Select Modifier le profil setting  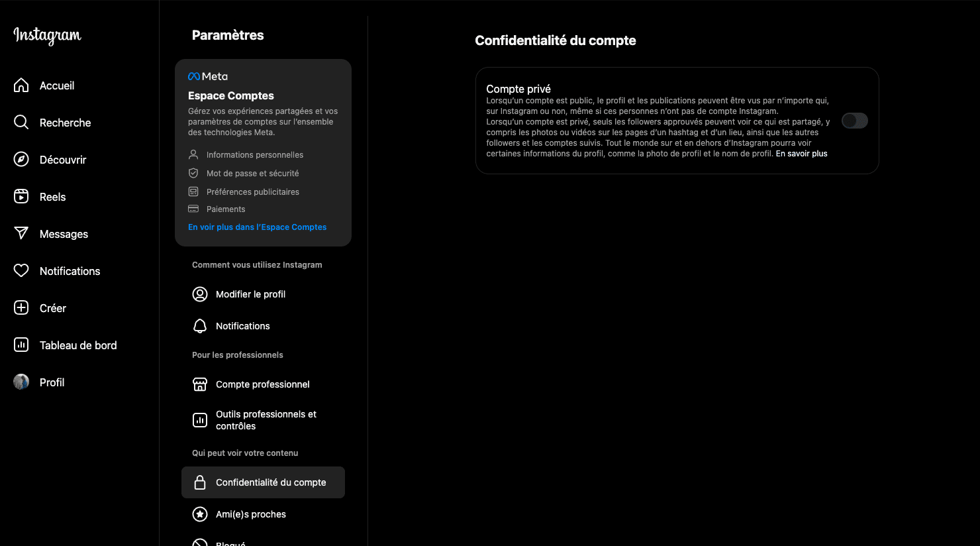[263, 294]
